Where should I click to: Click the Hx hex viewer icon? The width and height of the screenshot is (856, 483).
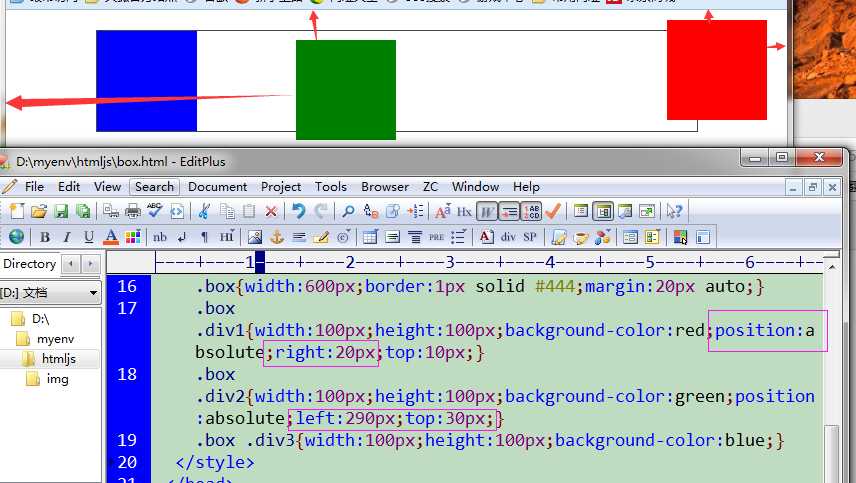pos(464,211)
